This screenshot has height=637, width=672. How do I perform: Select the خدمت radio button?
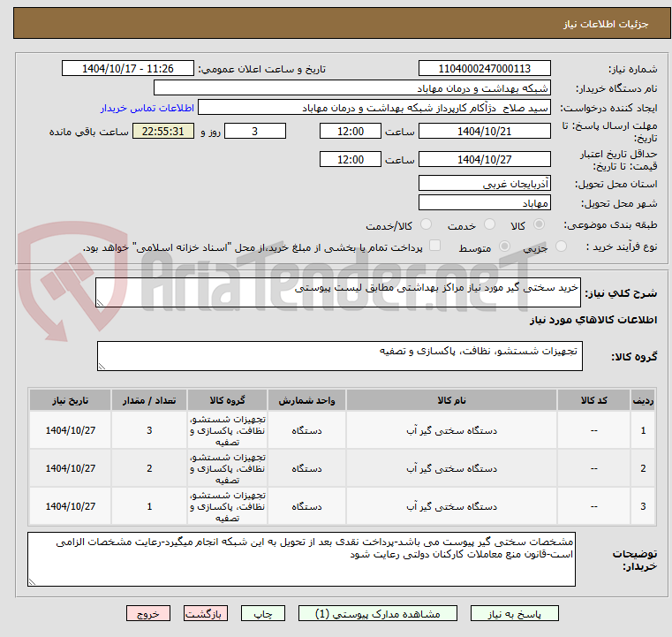[489, 224]
